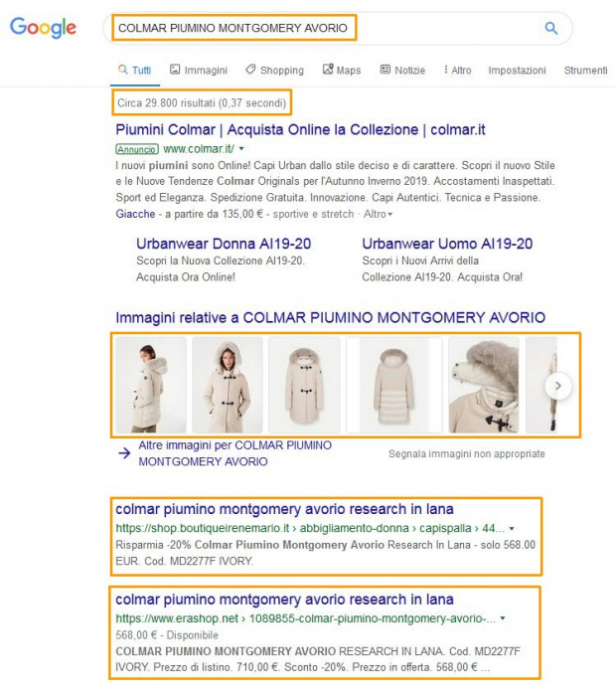
Task: Click Segnala immagini non appropriate
Action: pos(467,453)
